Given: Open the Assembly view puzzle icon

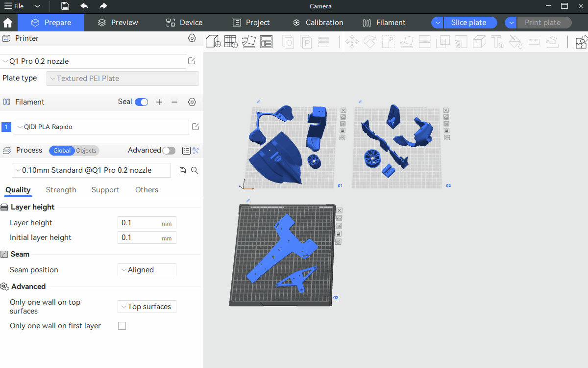Looking at the screenshot, I should [x=581, y=42].
